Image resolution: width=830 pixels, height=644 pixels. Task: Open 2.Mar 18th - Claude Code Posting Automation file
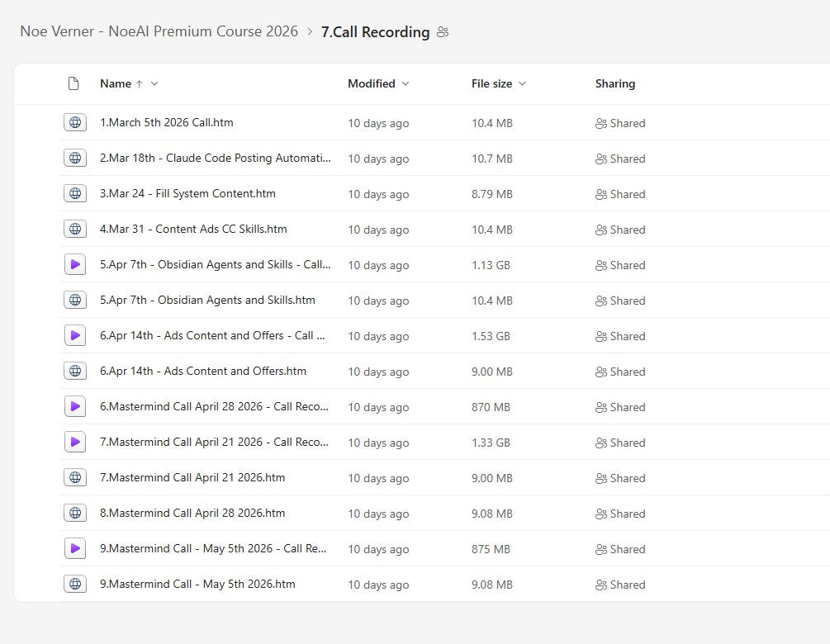(216, 158)
